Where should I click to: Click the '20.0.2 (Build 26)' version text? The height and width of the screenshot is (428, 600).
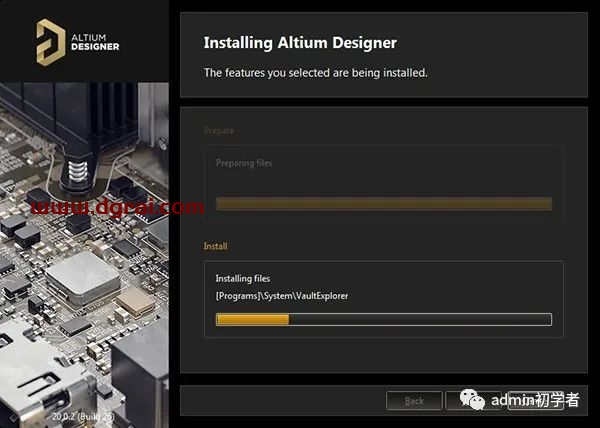click(83, 416)
